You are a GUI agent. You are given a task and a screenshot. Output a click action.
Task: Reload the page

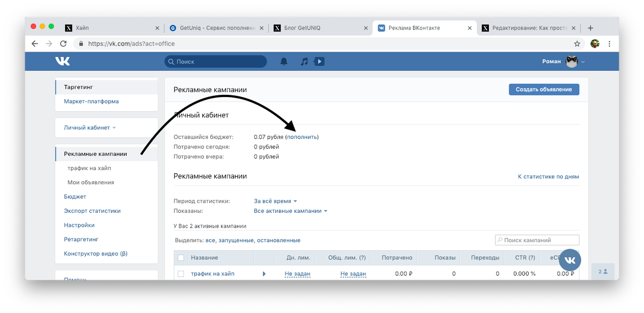pos(63,44)
